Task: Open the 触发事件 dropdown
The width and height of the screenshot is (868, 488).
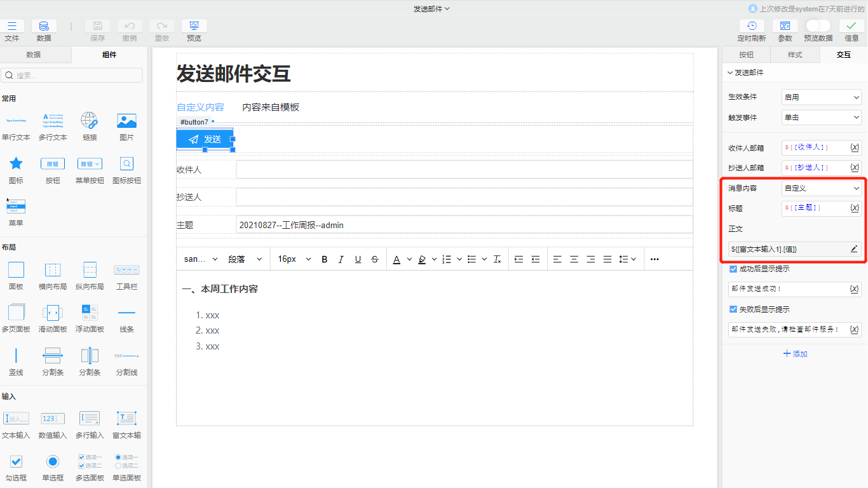Action: click(821, 117)
